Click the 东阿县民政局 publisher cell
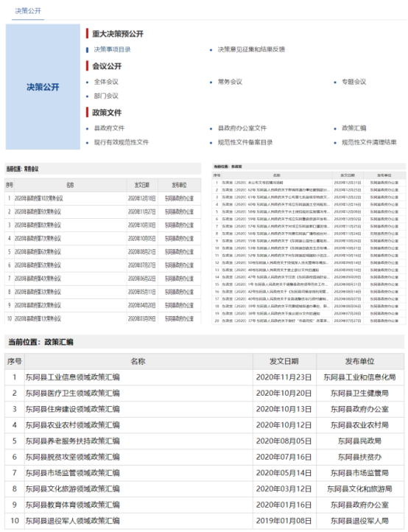The width and height of the screenshot is (408, 532). (359, 441)
